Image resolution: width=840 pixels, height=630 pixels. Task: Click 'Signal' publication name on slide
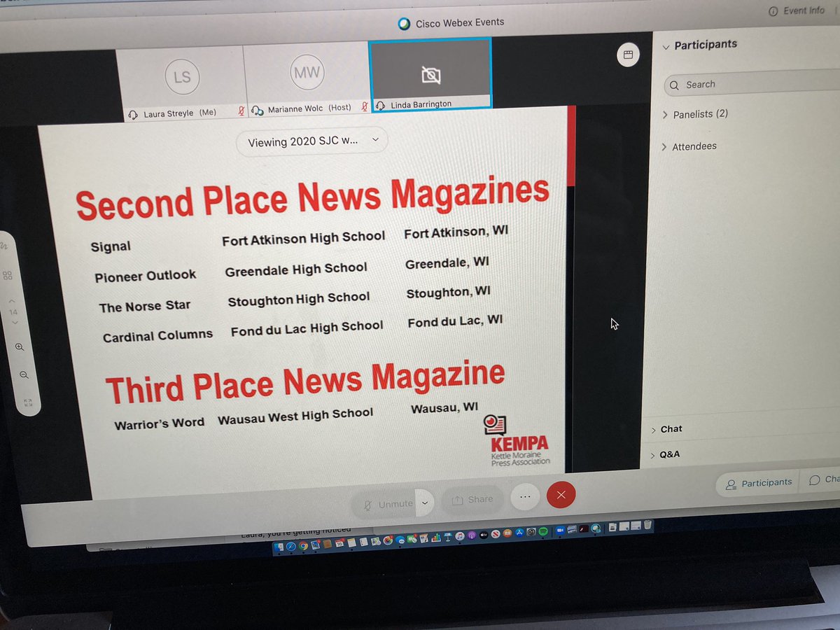tap(111, 246)
